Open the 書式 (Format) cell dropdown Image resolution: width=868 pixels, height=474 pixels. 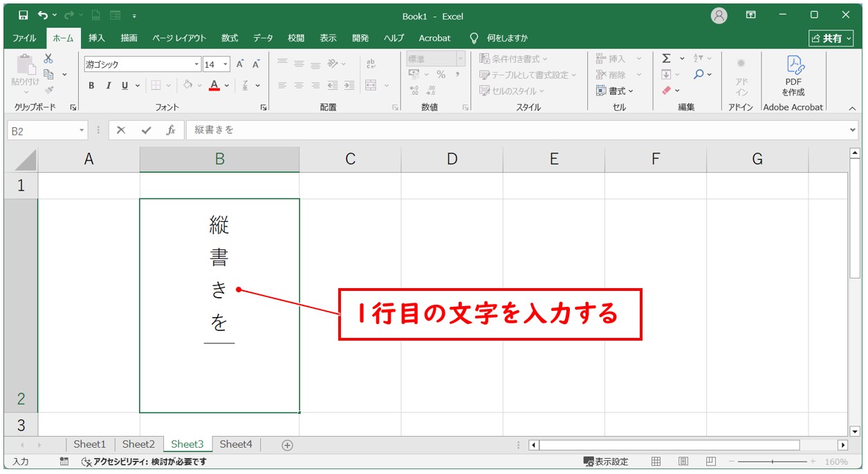(614, 91)
